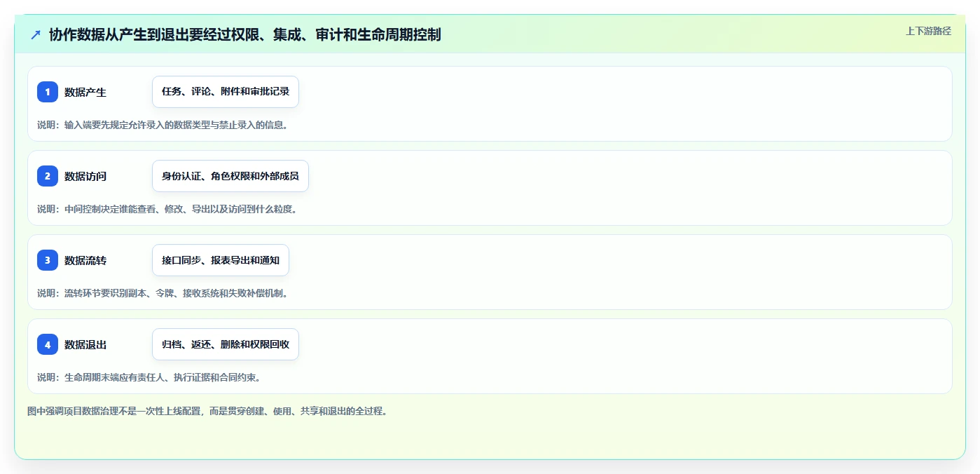Click the 上下游路径 label

[928, 31]
